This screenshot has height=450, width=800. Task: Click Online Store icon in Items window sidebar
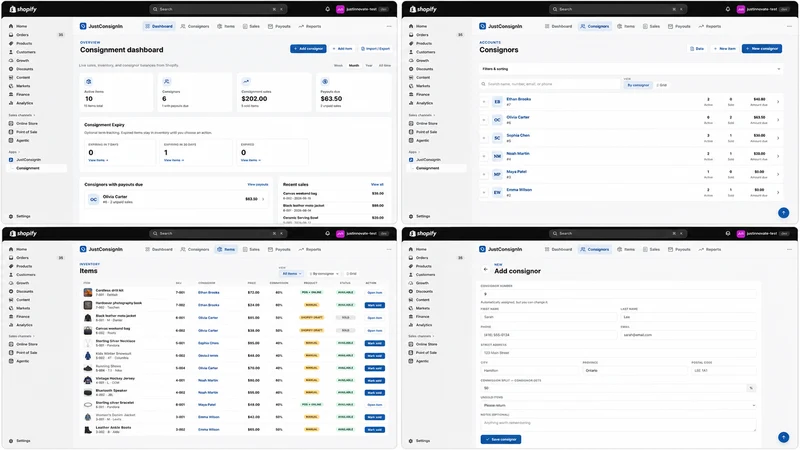click(11, 344)
